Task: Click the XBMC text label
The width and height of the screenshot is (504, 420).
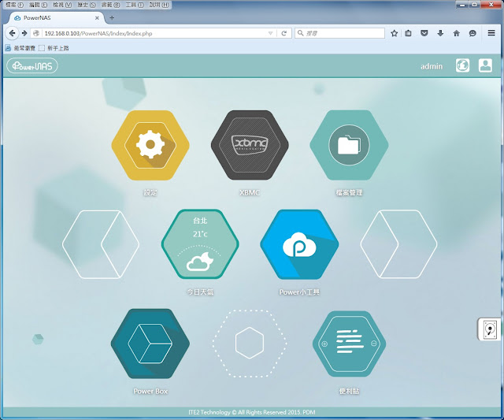Action: 250,192
